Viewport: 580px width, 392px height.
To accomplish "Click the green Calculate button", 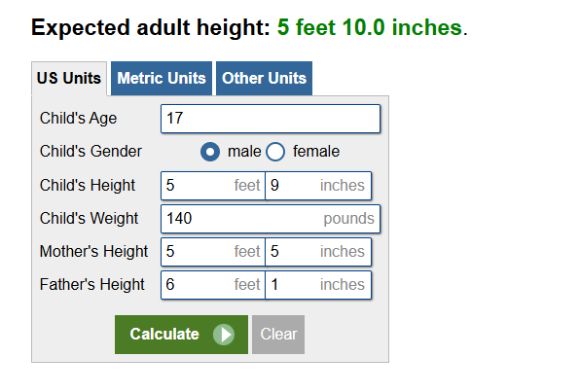I will tap(181, 335).
